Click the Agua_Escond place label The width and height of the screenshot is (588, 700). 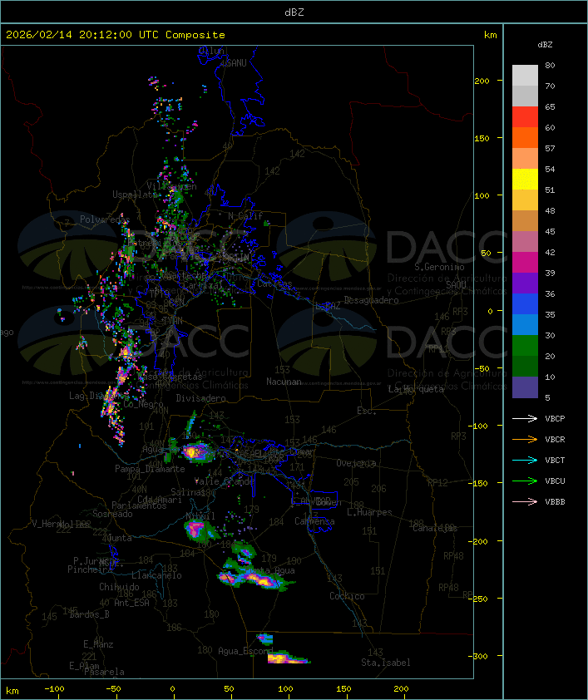click(x=245, y=651)
